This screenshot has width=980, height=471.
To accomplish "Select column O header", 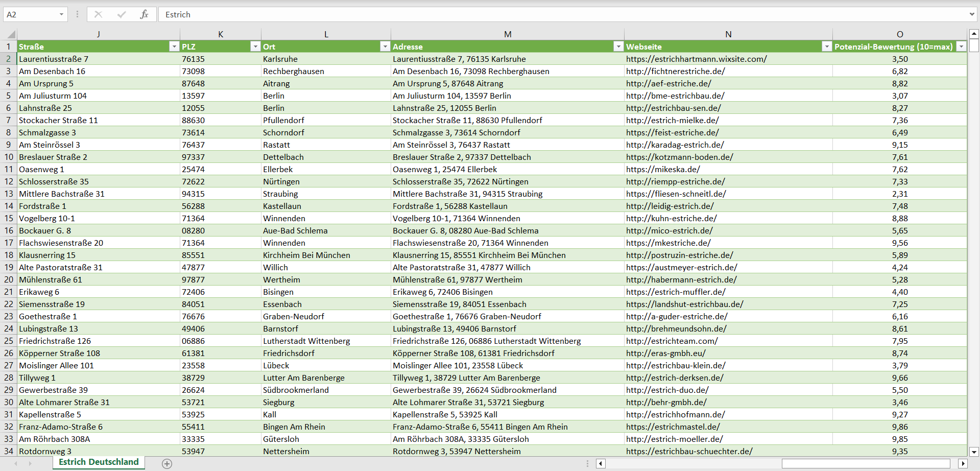I will point(900,34).
